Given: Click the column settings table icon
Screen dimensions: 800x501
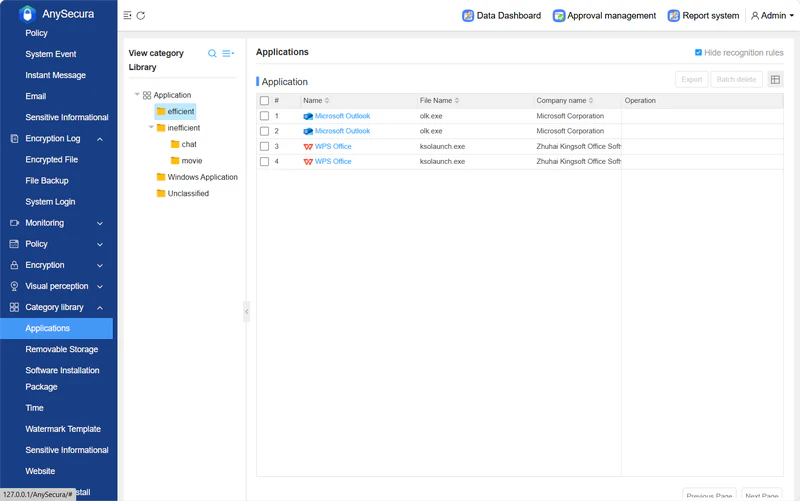Looking at the screenshot, I should pos(775,79).
